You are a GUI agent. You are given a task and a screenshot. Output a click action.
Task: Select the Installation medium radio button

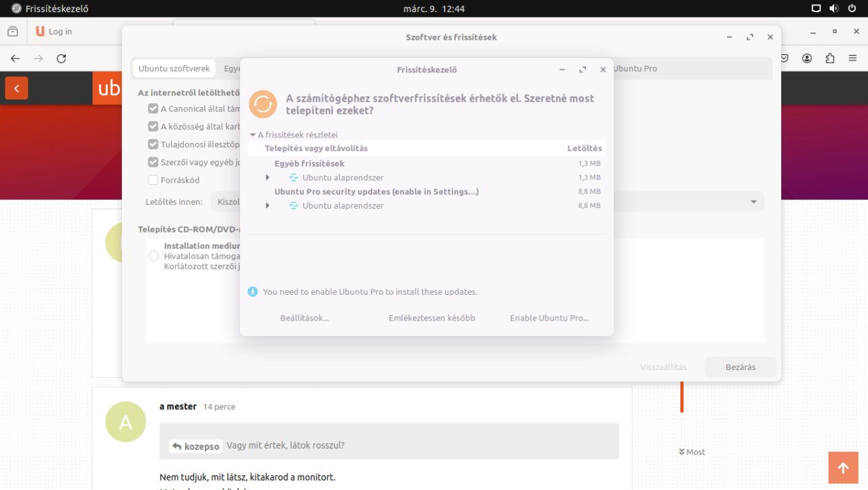pyautogui.click(x=154, y=256)
